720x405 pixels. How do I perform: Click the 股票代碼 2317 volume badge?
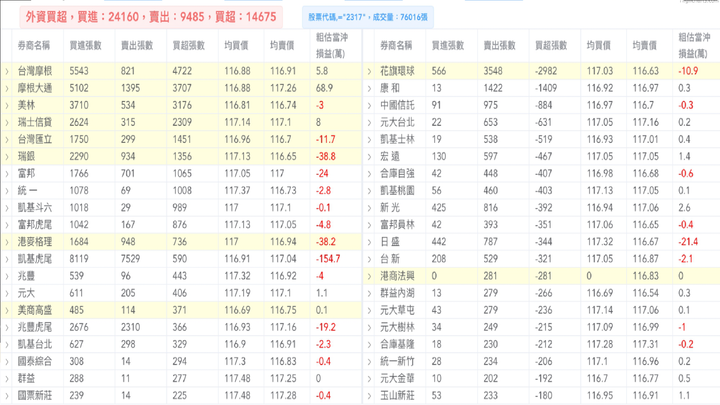click(x=368, y=17)
